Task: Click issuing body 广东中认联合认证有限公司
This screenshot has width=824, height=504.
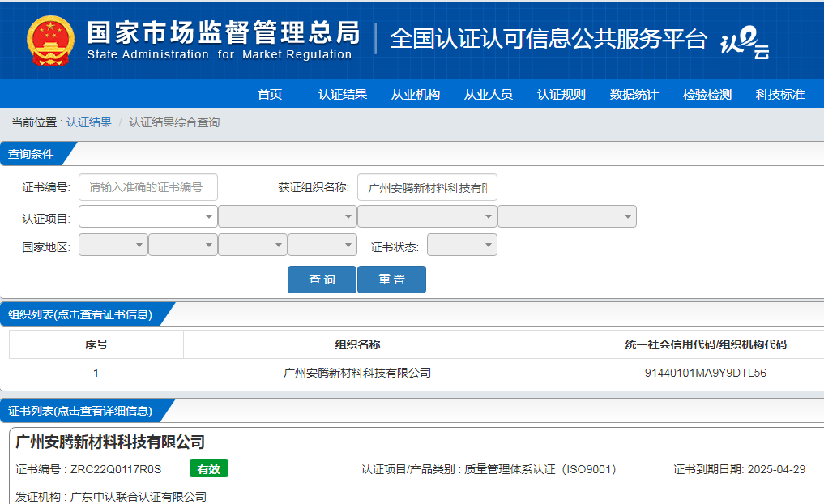Action: click(139, 497)
